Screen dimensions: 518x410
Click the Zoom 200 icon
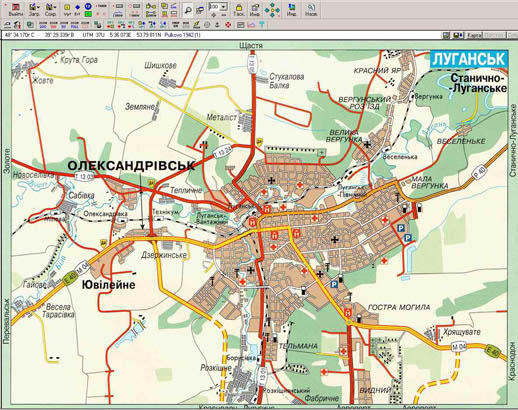[x=42, y=24]
